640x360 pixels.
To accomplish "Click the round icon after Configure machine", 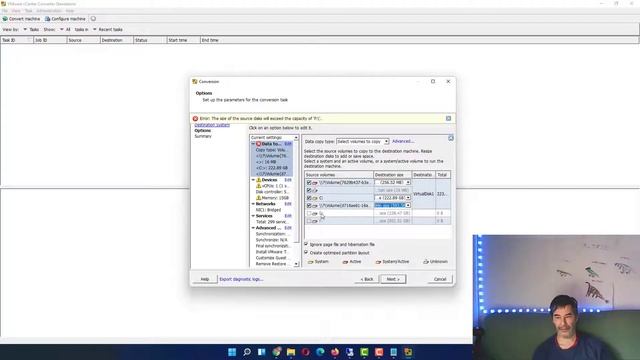I will pos(93,19).
